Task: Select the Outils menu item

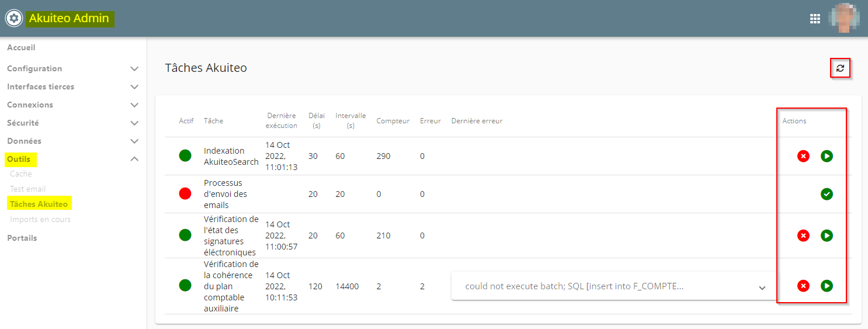Action: [19, 159]
